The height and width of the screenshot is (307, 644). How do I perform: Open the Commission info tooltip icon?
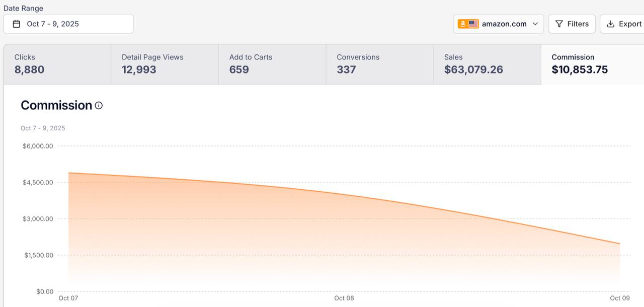(99, 106)
